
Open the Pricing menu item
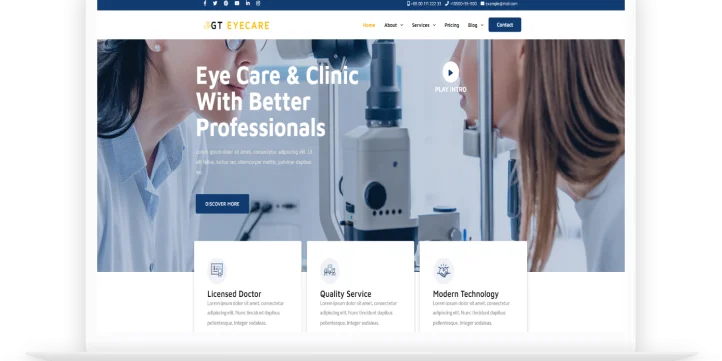pos(452,25)
